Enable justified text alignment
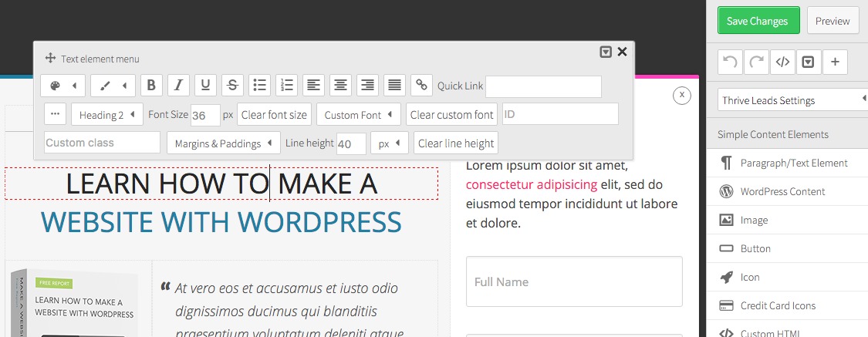The height and width of the screenshot is (337, 868). coord(394,86)
